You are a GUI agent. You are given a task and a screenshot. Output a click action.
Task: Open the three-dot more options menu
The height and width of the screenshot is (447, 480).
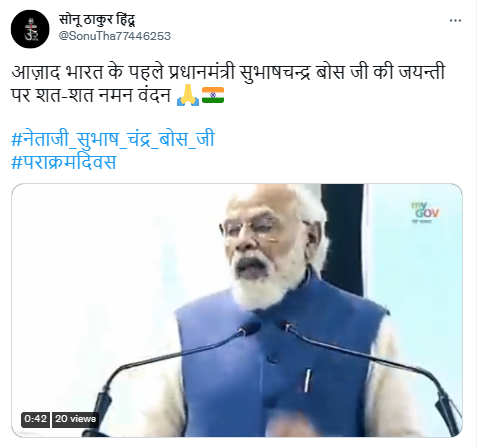(455, 21)
